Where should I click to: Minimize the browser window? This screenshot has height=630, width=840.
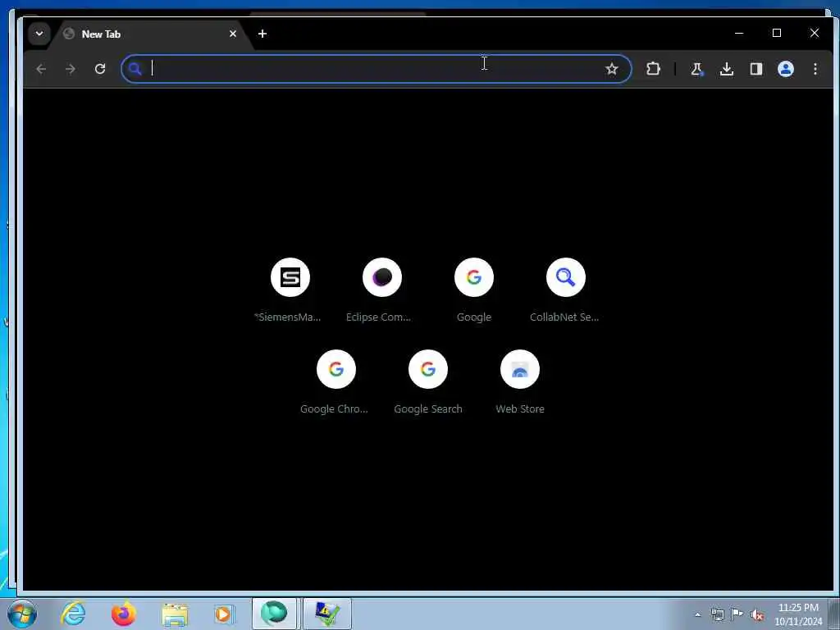coord(739,33)
